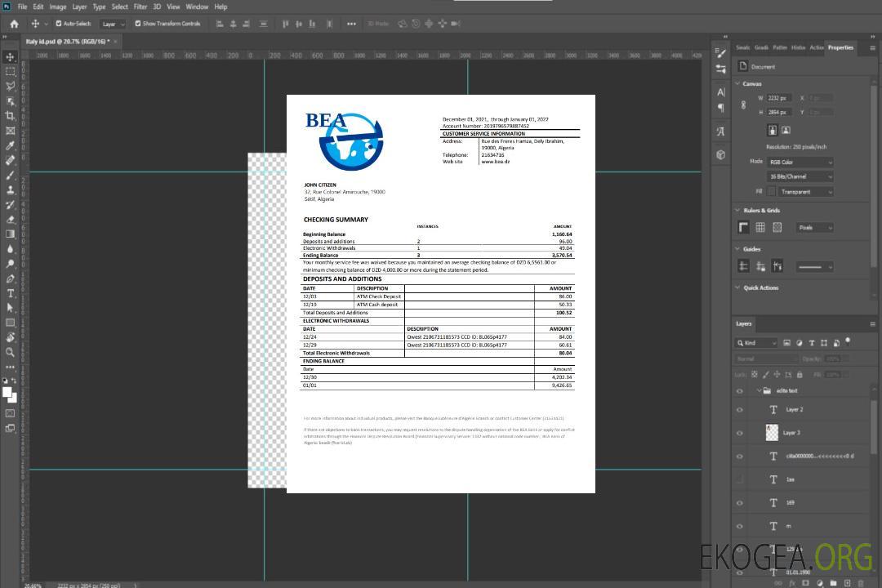Select the Eraser tool

tap(10, 220)
